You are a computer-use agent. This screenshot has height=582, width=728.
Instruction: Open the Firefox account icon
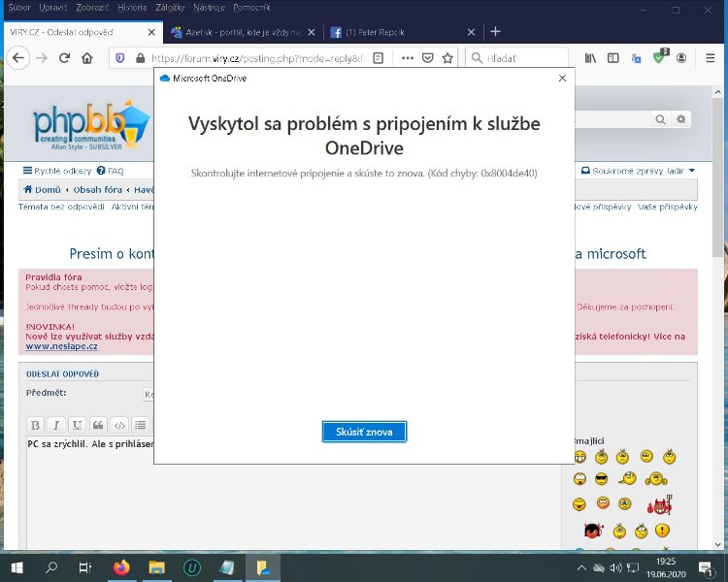(x=681, y=58)
